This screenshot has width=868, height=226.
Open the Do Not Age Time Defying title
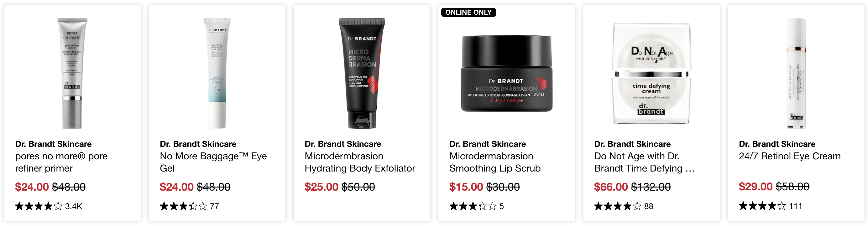click(644, 162)
